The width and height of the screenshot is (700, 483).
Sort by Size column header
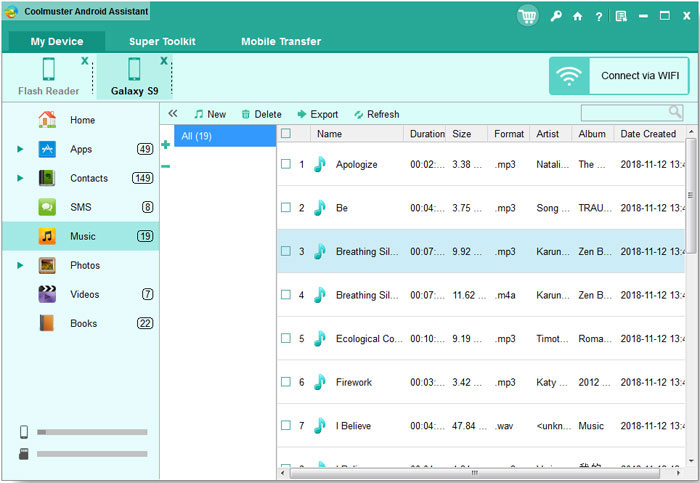pyautogui.click(x=467, y=134)
